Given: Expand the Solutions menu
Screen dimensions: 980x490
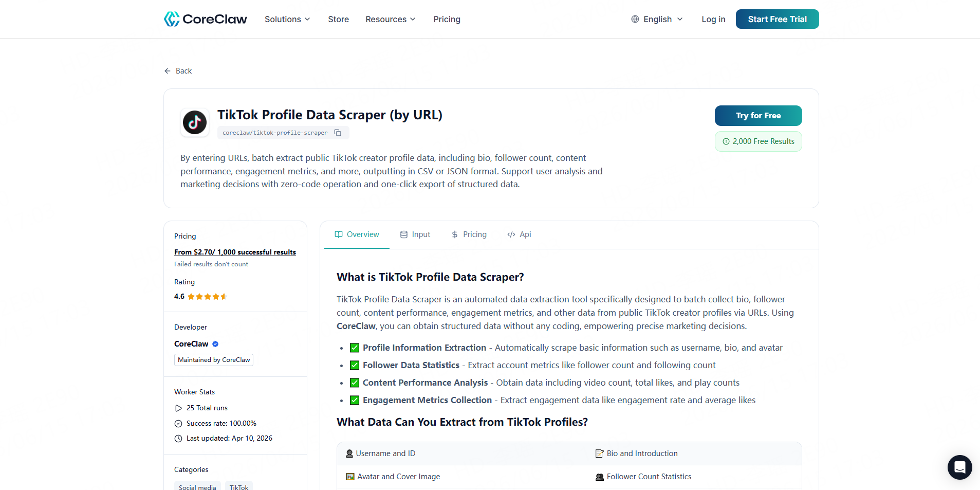Looking at the screenshot, I should 287,19.
